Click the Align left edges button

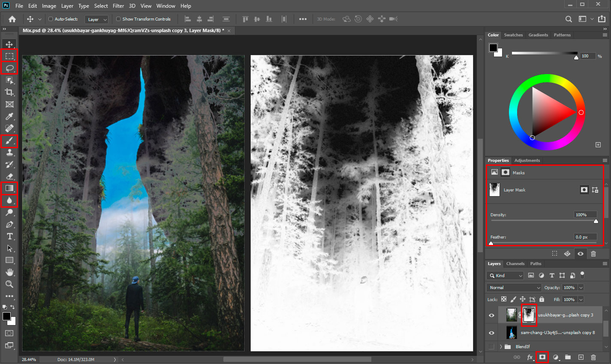(x=187, y=19)
